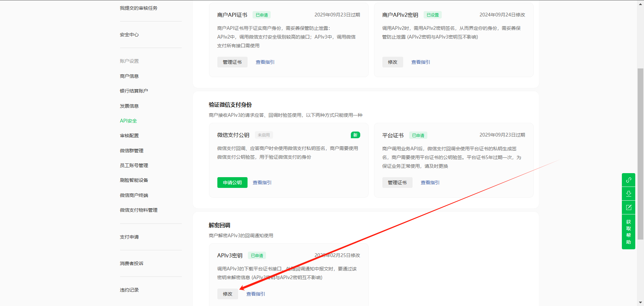Click the link icon in floating toolbar

pyautogui.click(x=628, y=180)
